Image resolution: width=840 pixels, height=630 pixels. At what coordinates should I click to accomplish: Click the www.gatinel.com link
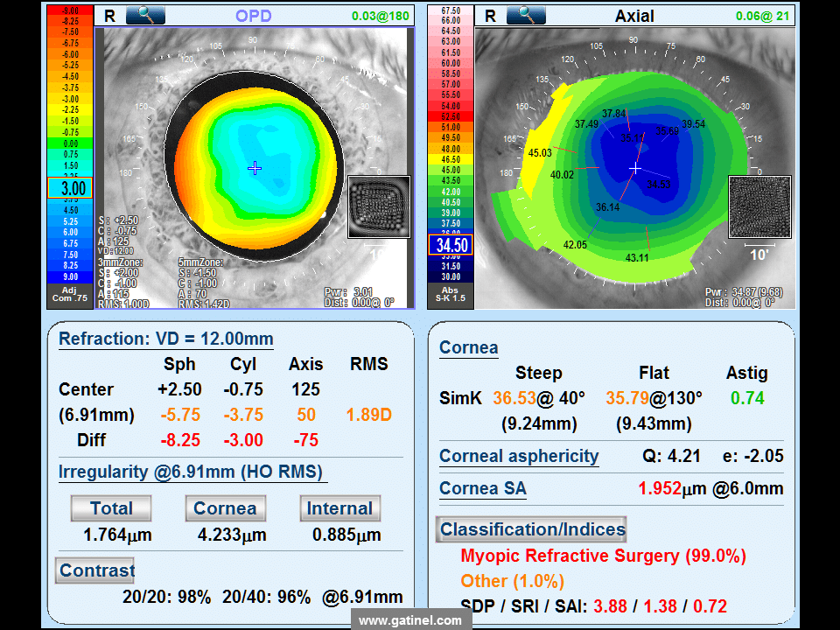point(410,620)
